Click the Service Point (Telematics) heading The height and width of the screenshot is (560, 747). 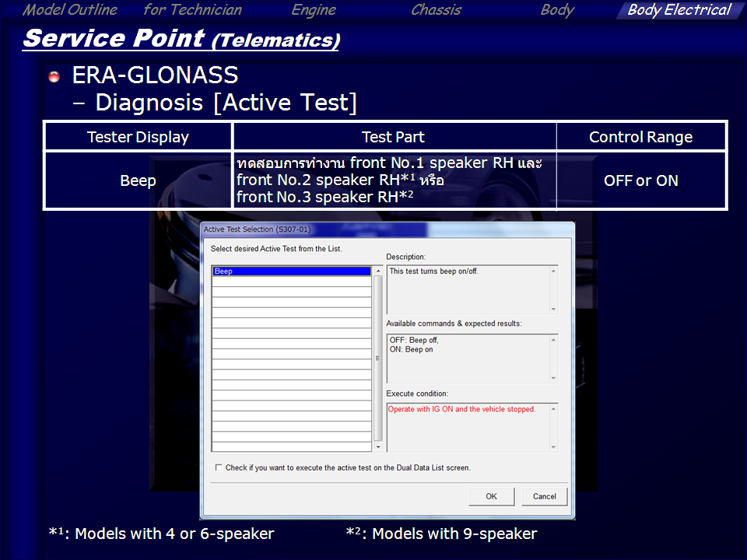(x=181, y=39)
